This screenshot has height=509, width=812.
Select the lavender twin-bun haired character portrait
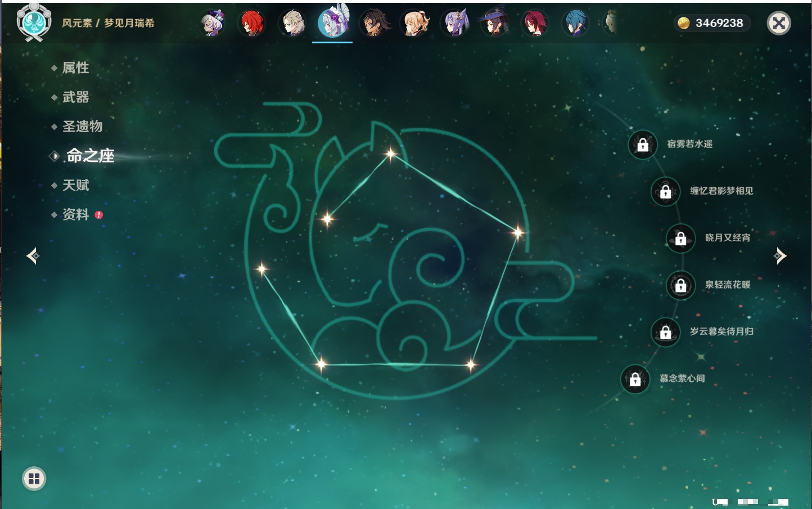[x=455, y=23]
